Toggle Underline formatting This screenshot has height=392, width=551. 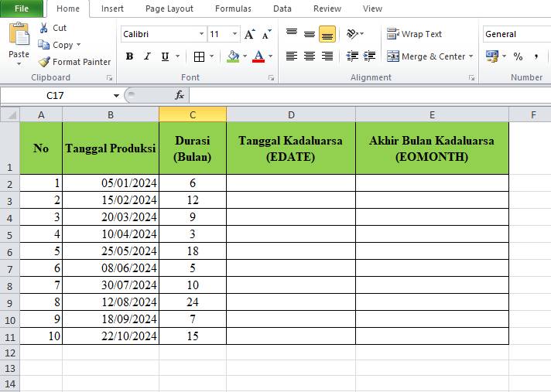[x=165, y=56]
